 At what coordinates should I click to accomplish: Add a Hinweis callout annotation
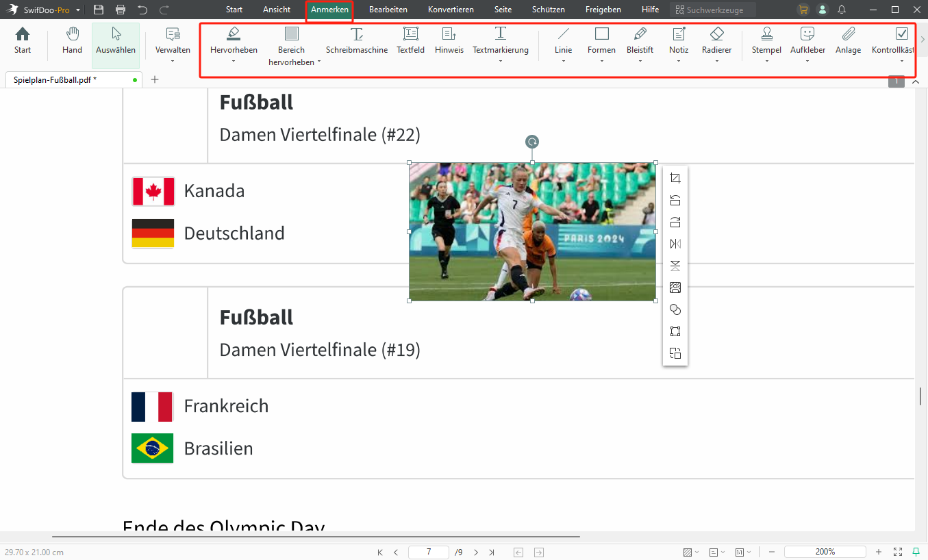[449, 41]
